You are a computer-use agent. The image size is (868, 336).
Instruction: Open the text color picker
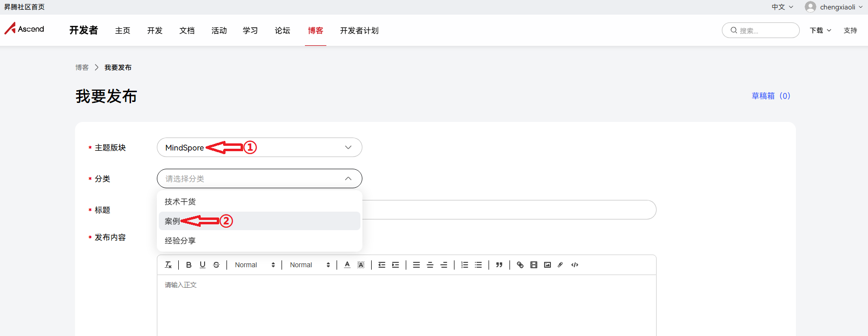pyautogui.click(x=347, y=265)
